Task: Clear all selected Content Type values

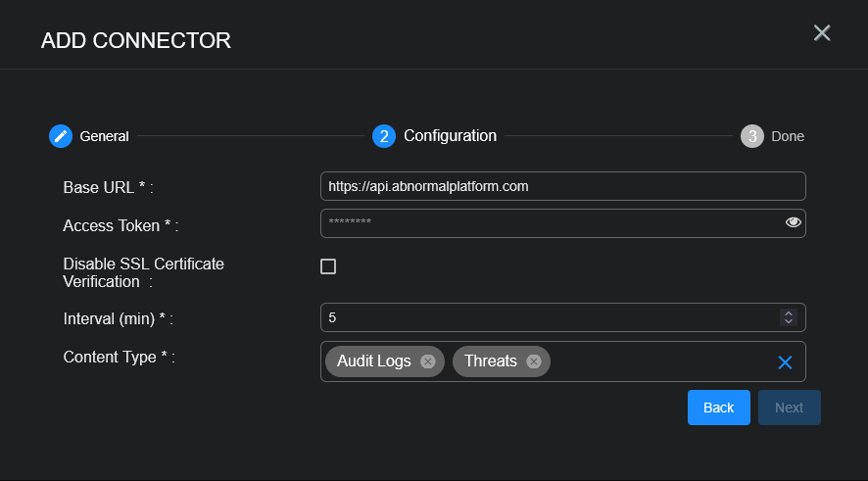Action: 785,362
